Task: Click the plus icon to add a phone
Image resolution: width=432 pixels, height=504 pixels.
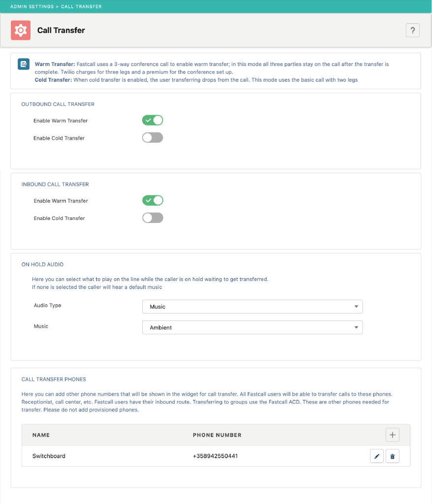Action: [393, 435]
